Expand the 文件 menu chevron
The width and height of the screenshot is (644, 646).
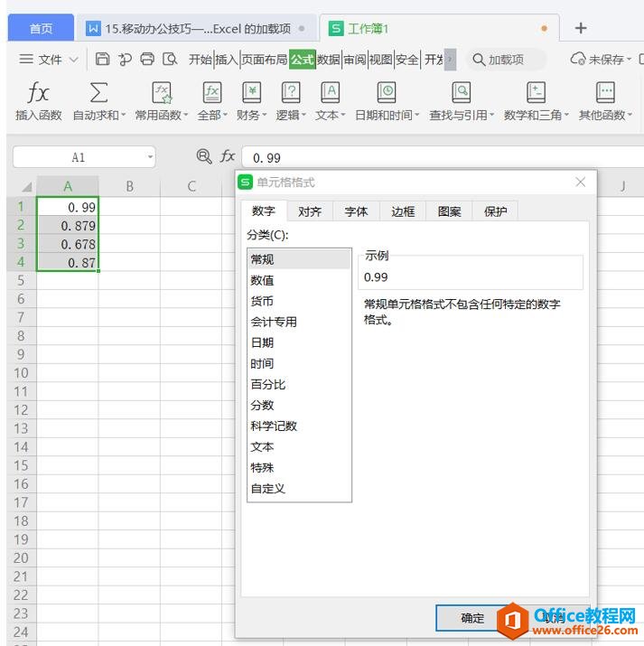(x=74, y=60)
